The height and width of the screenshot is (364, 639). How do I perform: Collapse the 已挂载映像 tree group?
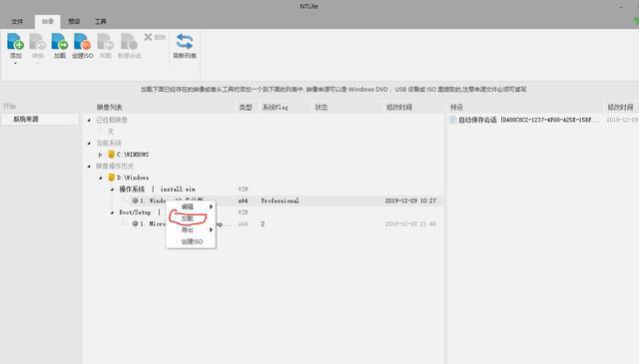[89, 120]
